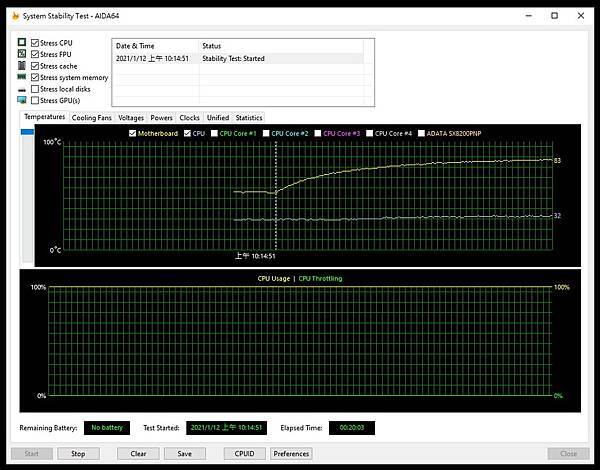The width and height of the screenshot is (600, 470).
Task: Click the FPU icon beside Stress FPU
Action: 21,55
